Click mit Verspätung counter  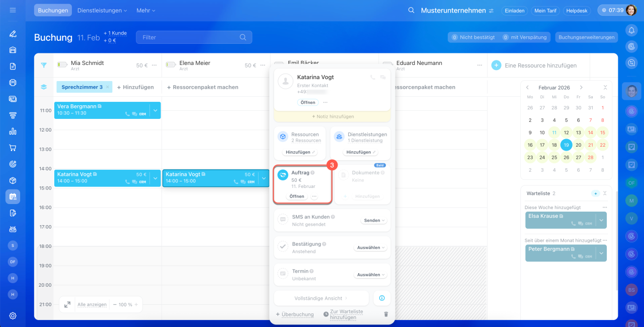tap(525, 37)
